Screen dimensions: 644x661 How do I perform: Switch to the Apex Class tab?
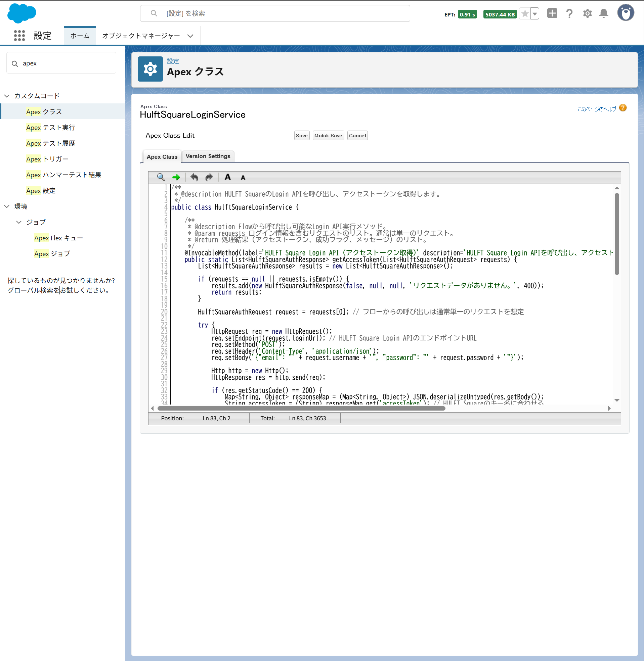point(162,157)
